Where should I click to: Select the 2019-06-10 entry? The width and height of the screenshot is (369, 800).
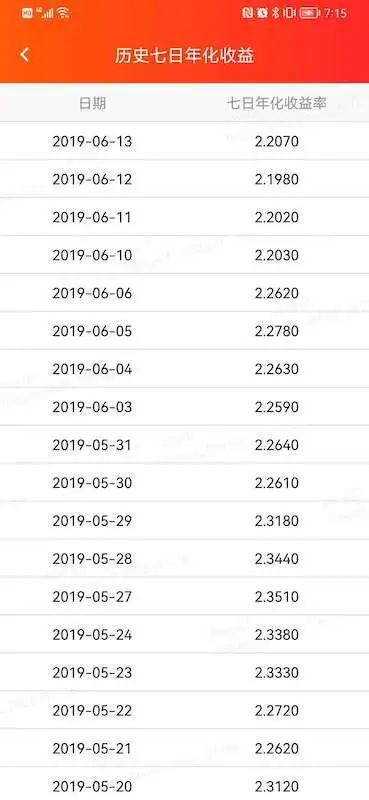184,255
